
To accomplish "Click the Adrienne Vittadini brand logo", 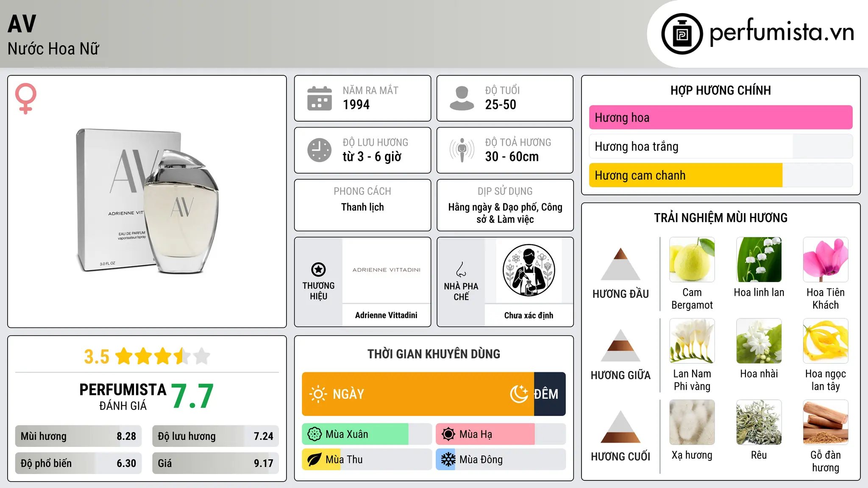I will [387, 270].
